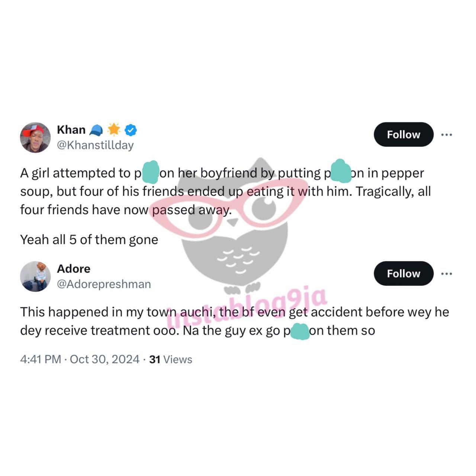
Task: Open the 31 Views count
Action: (x=171, y=359)
